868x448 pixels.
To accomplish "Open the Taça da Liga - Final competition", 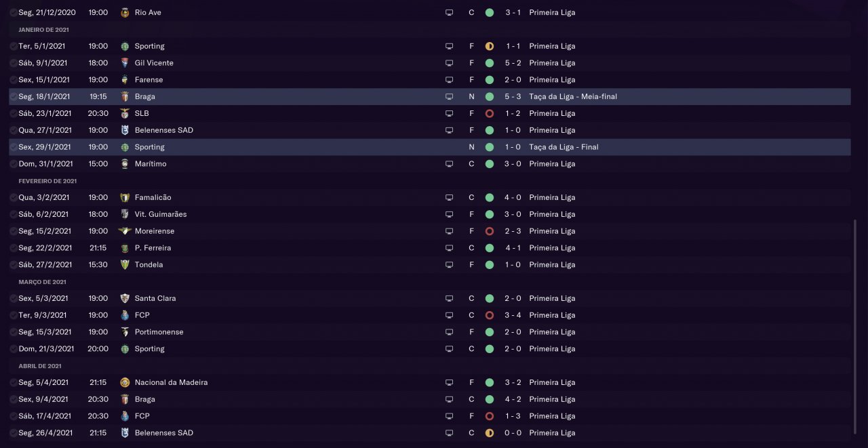I will click(564, 147).
